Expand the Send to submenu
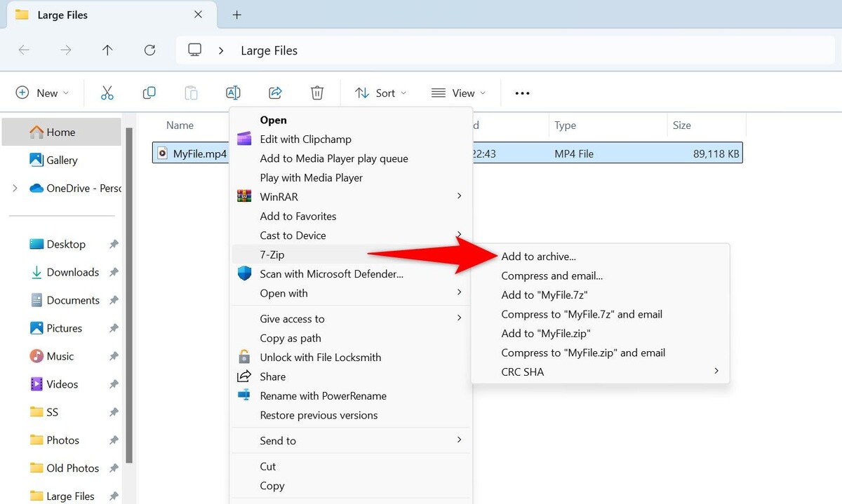 [x=460, y=440]
